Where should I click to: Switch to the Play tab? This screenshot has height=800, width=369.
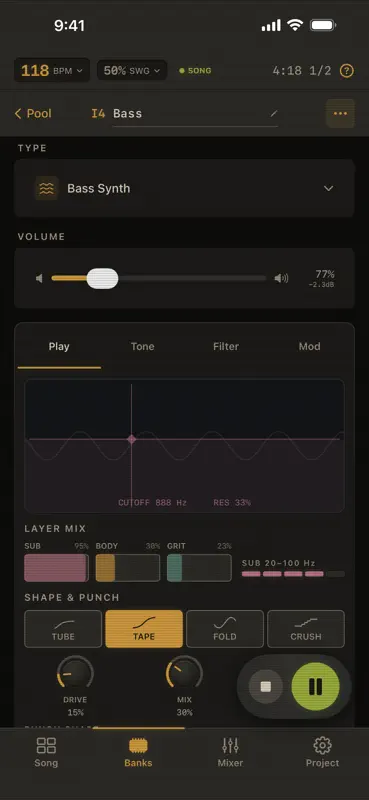(x=59, y=347)
